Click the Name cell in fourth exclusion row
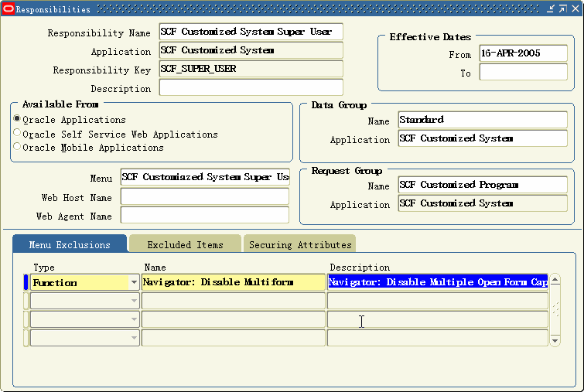This screenshot has height=392, width=584. (233, 338)
